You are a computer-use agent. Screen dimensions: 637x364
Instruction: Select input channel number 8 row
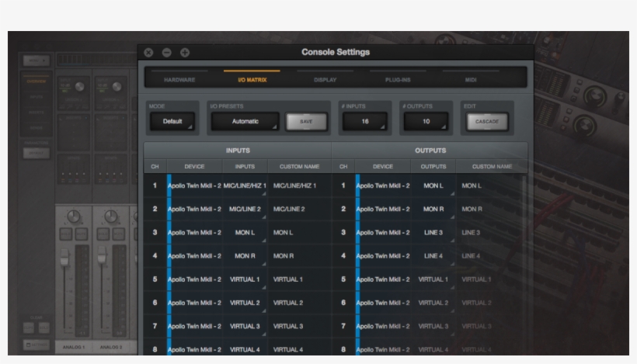[x=155, y=349]
